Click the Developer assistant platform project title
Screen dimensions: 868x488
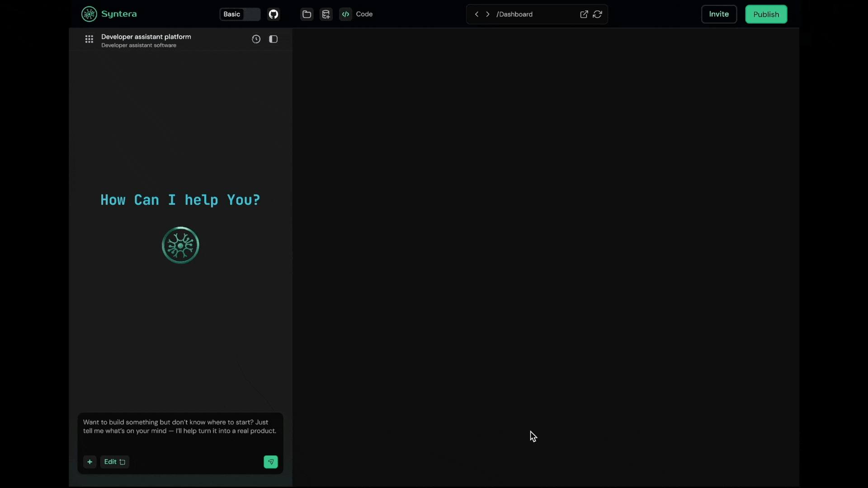(146, 37)
